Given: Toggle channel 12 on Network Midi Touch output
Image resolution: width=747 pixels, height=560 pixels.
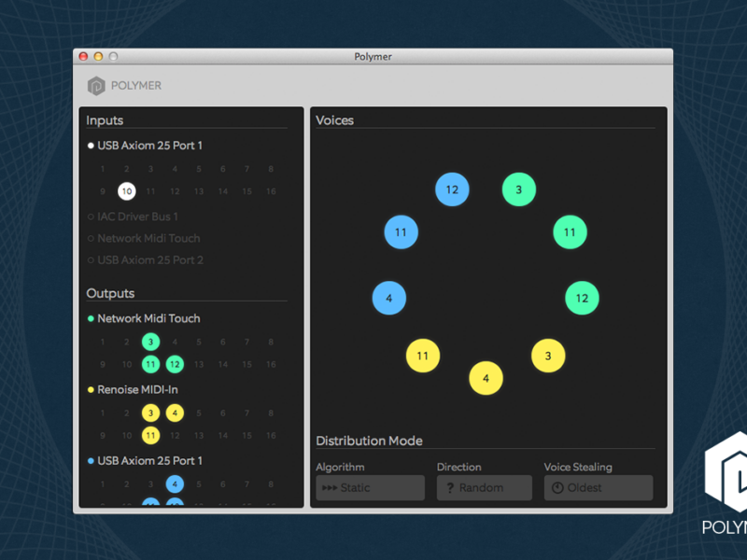Looking at the screenshot, I should [x=175, y=364].
